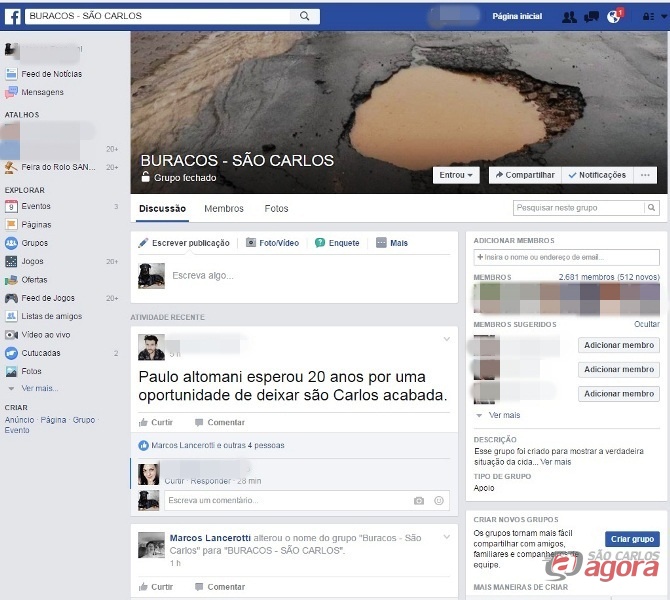This screenshot has width=670, height=600.
Task: Select Enquete post option
Action: pyautogui.click(x=338, y=243)
